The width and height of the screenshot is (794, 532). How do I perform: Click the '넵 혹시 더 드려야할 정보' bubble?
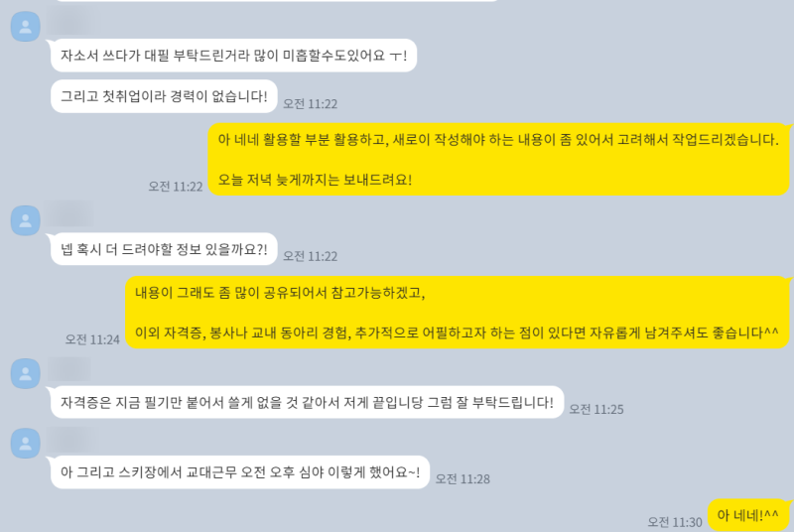[x=164, y=249]
